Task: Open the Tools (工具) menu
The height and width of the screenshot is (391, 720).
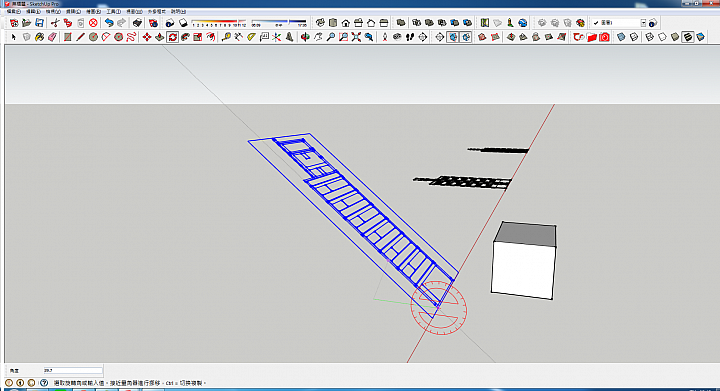Action: click(x=113, y=11)
